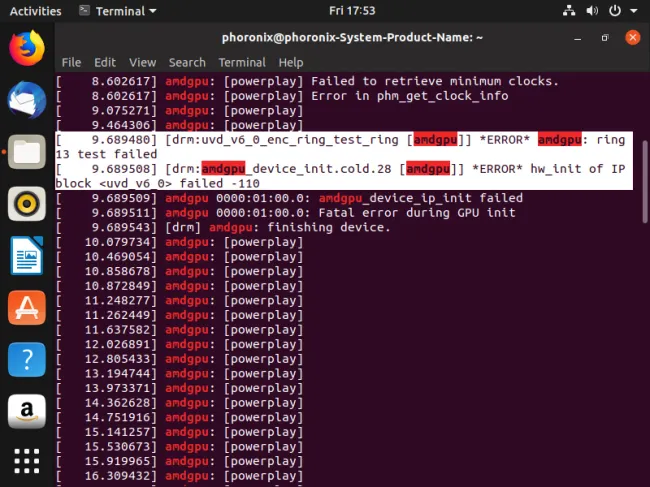
Task: Click 'Error in phm_get_clock_info' text
Action: pyautogui.click(x=410, y=96)
